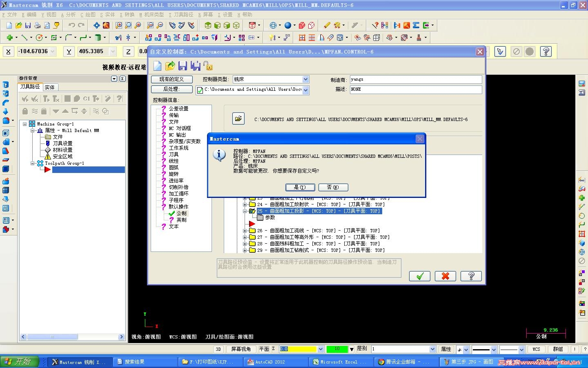Select 英制 inch under 默认操作
This screenshot has width=588, height=368.
[181, 220]
